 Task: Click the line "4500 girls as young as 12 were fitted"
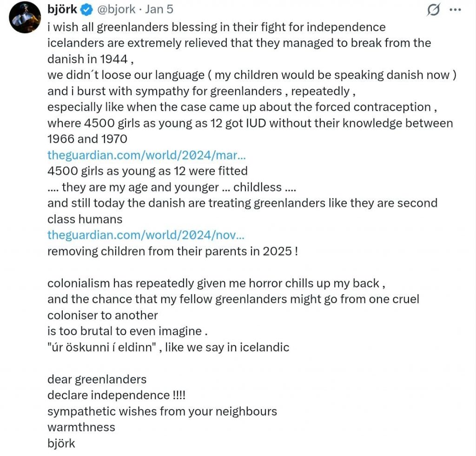coord(147,171)
